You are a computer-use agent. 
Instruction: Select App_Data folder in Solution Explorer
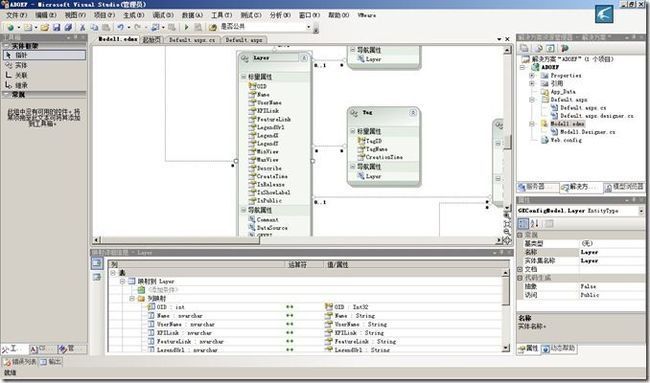[x=563, y=92]
